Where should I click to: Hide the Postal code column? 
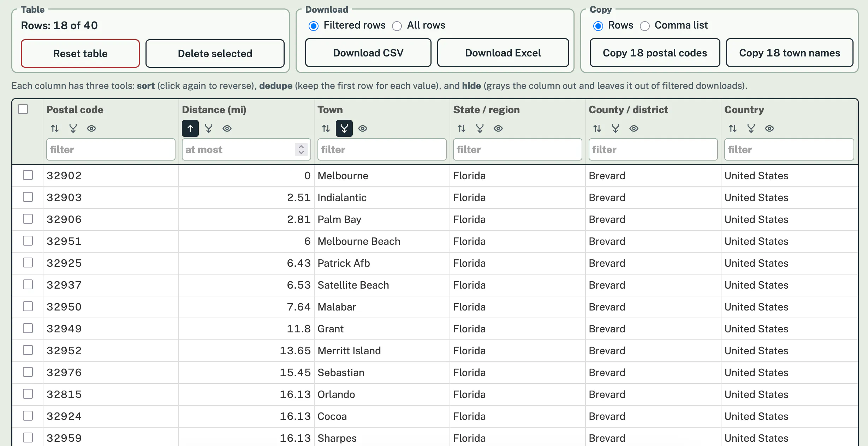(91, 128)
